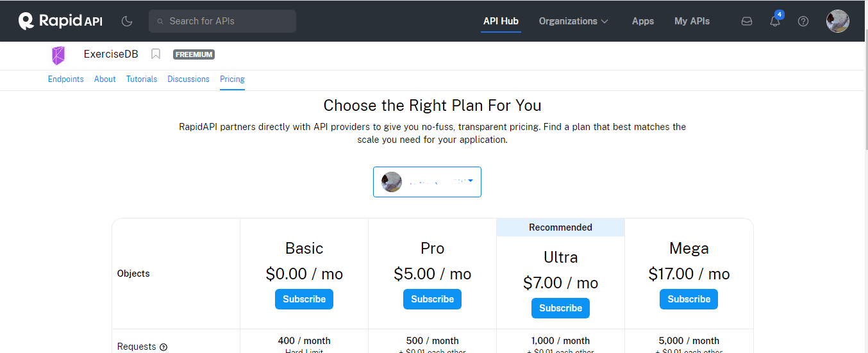Image resolution: width=868 pixels, height=353 pixels.
Task: Expand the Organizations dropdown
Action: point(573,21)
